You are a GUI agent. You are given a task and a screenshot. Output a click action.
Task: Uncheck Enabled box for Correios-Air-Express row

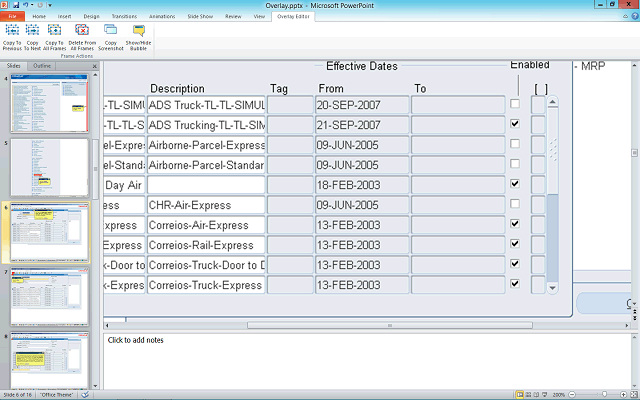[515, 224]
